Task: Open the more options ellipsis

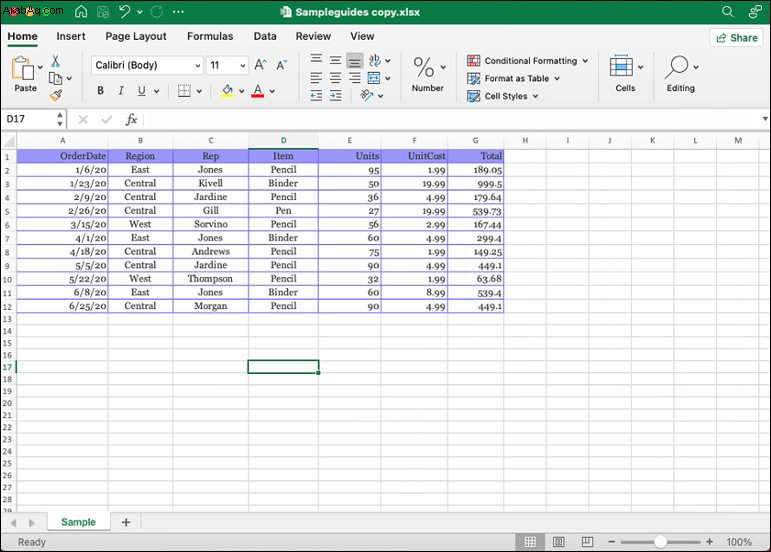Action: point(178,11)
